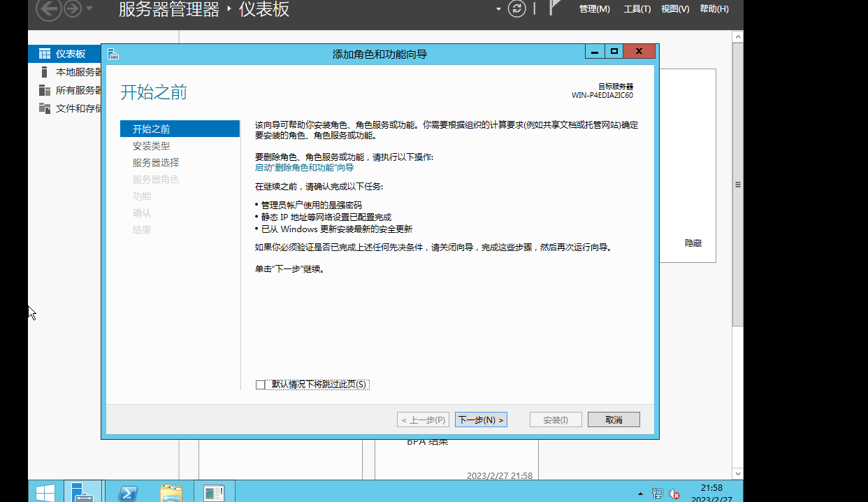Open the 帮助(H) menu
Viewport: 868px width, 502px height.
point(714,9)
